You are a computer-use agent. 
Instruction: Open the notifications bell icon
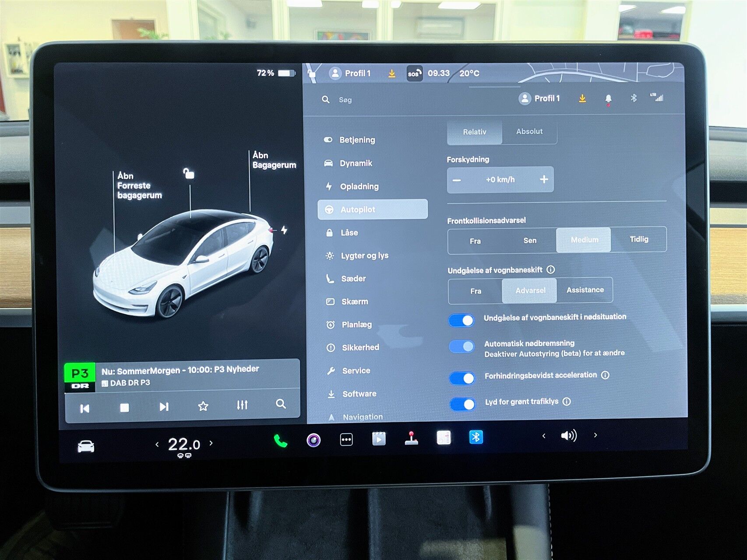pos(608,99)
